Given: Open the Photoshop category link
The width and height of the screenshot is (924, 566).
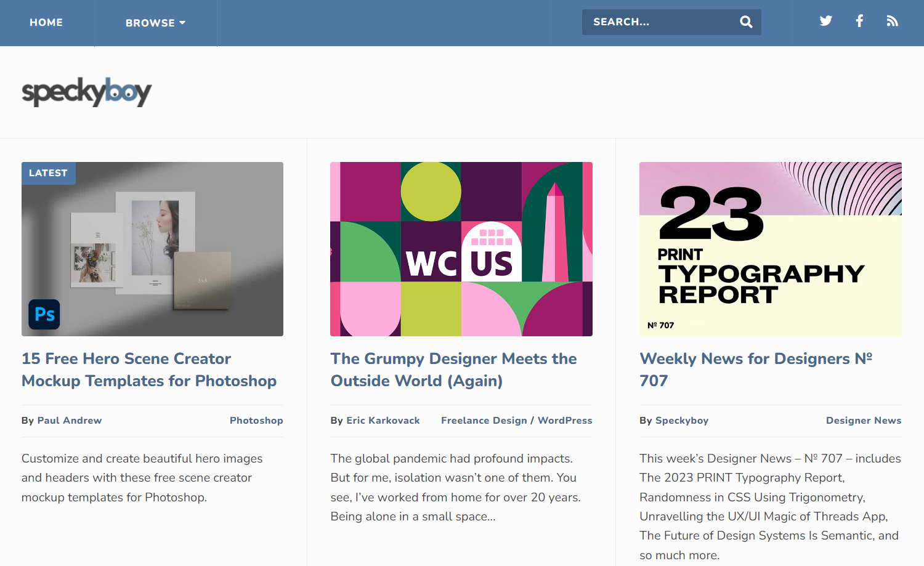Looking at the screenshot, I should click(x=256, y=421).
